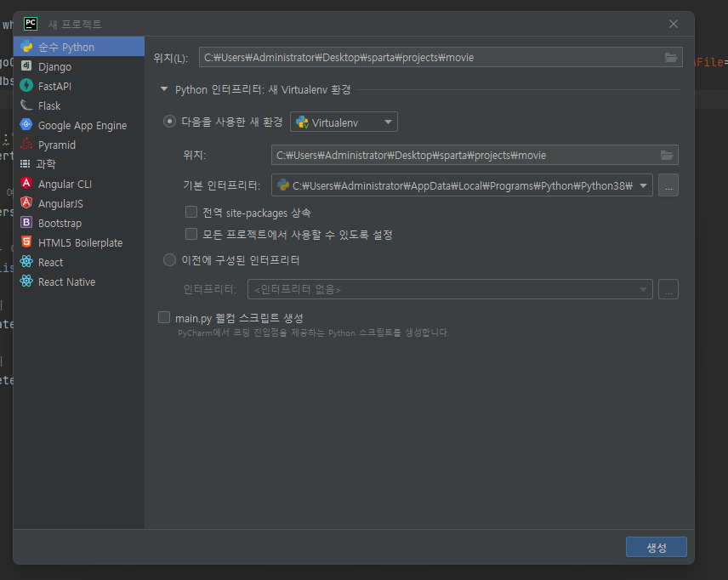Select React Native list entry
The width and height of the screenshot is (728, 580).
click(x=79, y=281)
